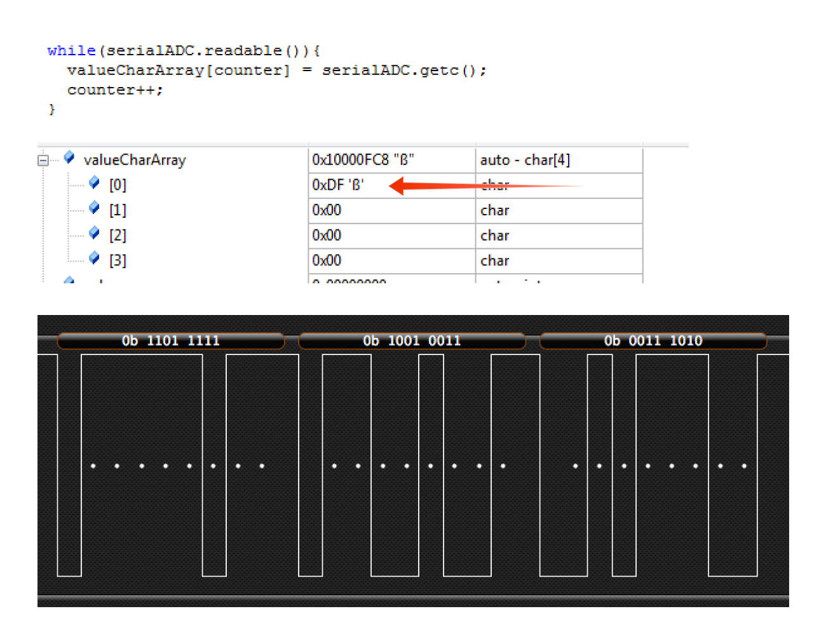
Task: Collapse the valueCharArray tree node
Action: coord(43,160)
